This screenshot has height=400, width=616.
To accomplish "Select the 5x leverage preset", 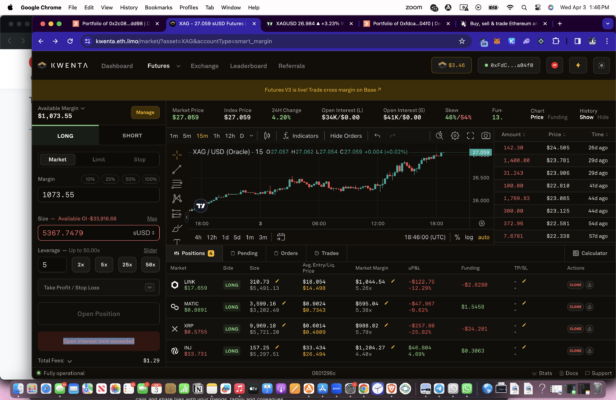I will click(104, 265).
